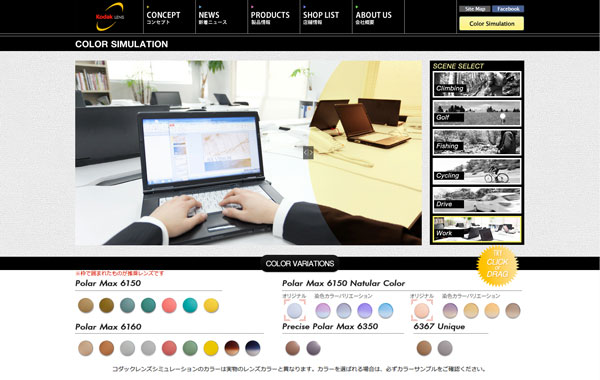This screenshot has width=600, height=380.
Task: Select the original pale blue Natular Color lens
Action: click(295, 310)
